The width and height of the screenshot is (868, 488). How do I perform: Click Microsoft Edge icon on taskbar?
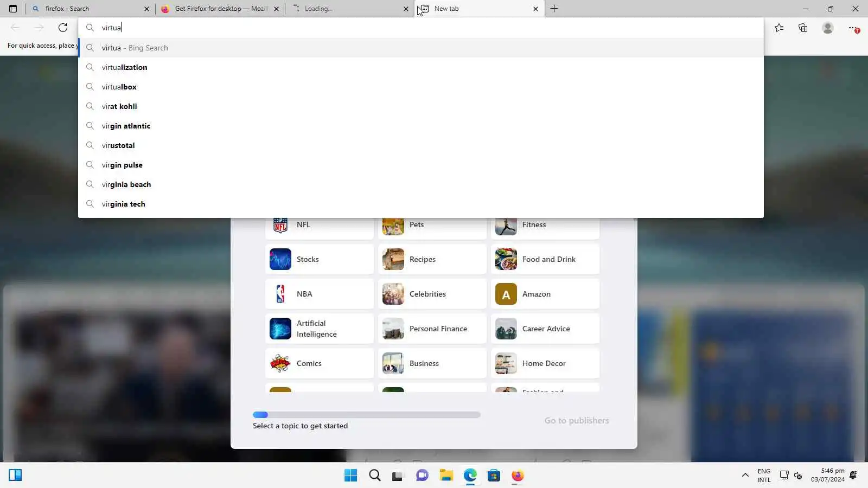coord(470,476)
